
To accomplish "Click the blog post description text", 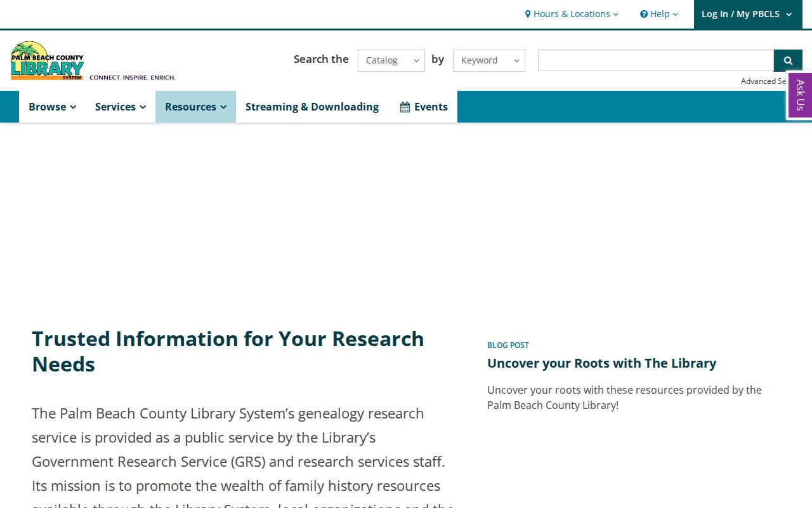I will click(x=624, y=398).
